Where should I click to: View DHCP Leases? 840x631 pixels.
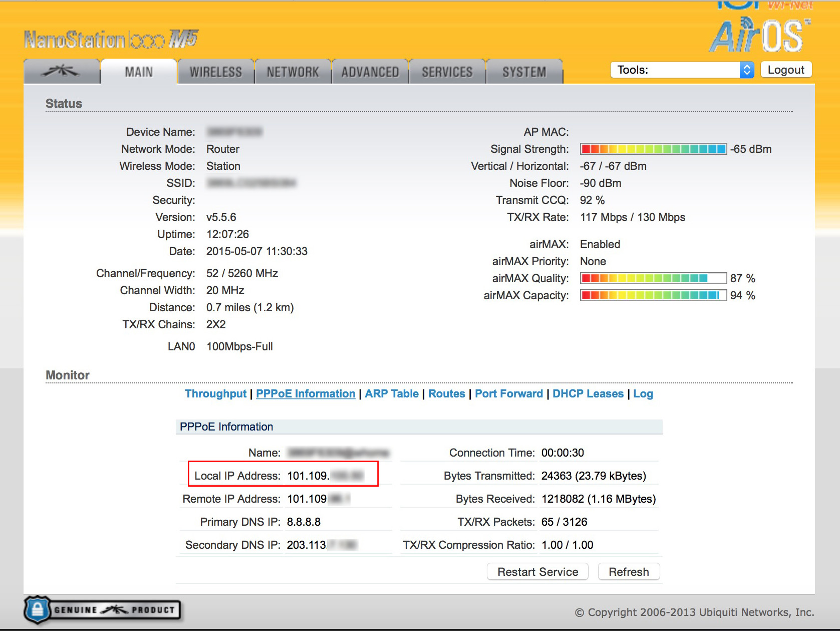pos(588,394)
